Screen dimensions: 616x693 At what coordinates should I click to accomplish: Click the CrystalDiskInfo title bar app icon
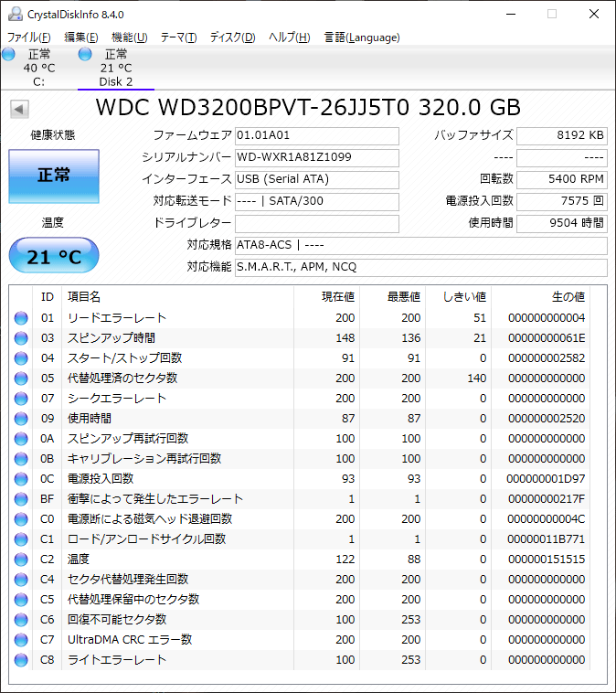click(15, 14)
